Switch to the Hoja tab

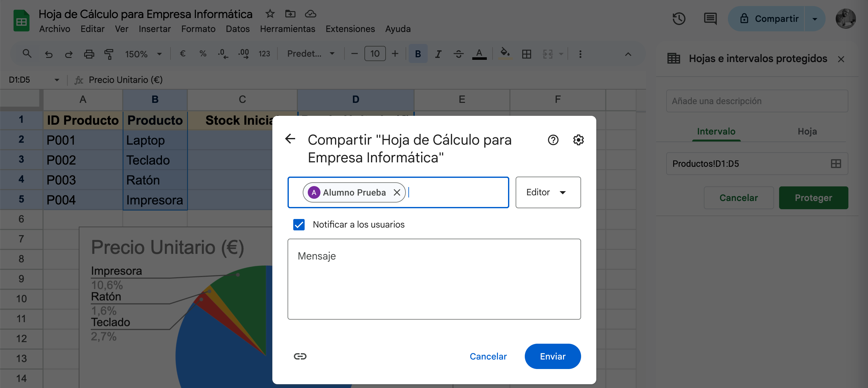click(x=807, y=131)
